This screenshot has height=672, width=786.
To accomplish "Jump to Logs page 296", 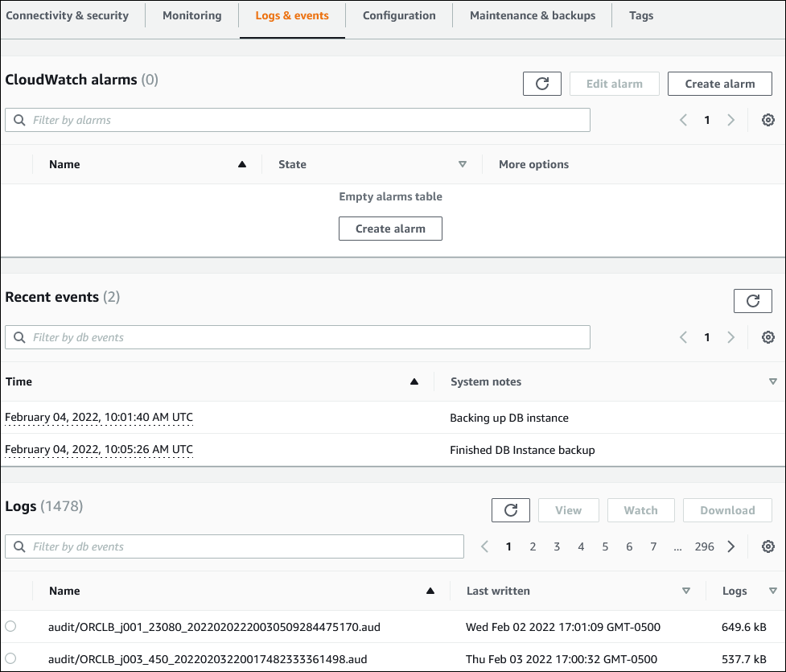I will 703,546.
